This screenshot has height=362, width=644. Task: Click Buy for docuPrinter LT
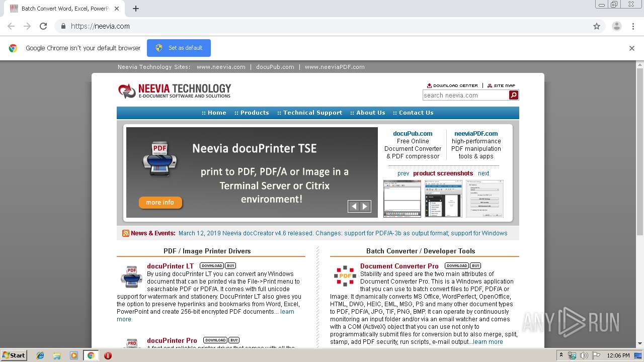(x=230, y=266)
